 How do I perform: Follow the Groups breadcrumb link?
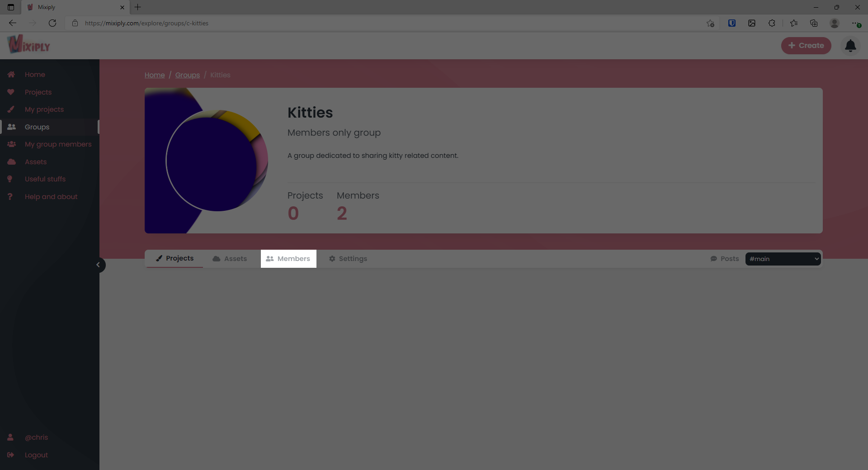coord(188,75)
